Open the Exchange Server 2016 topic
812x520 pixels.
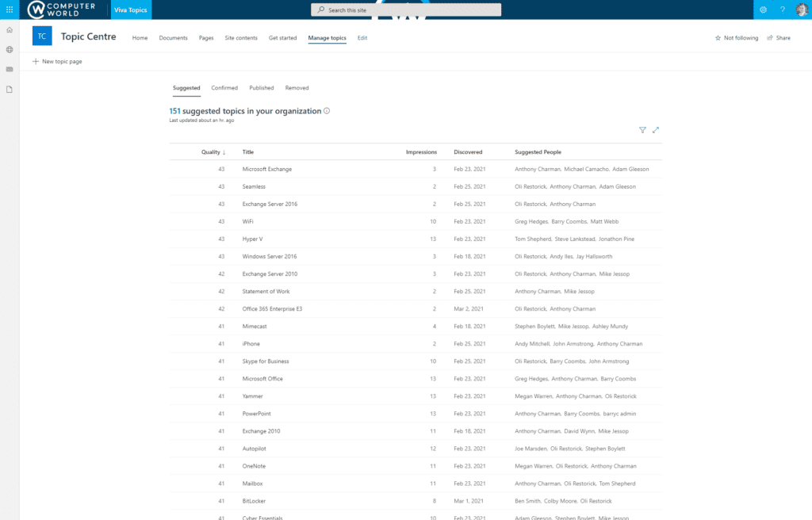click(x=270, y=204)
